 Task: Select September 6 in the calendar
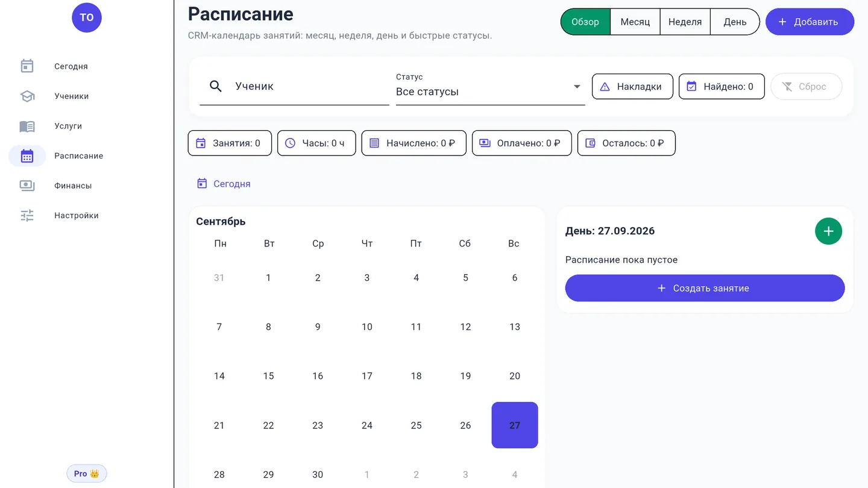(515, 278)
